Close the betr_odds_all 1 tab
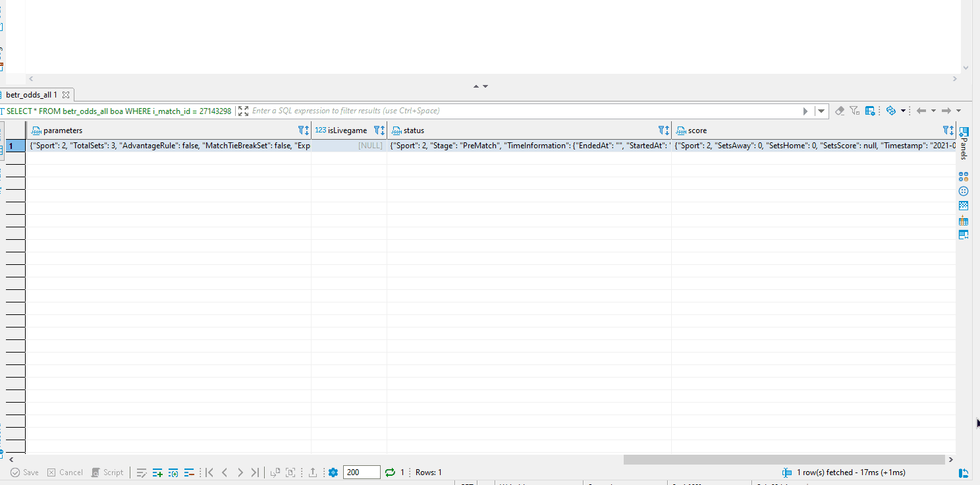The height and width of the screenshot is (485, 980). [65, 95]
